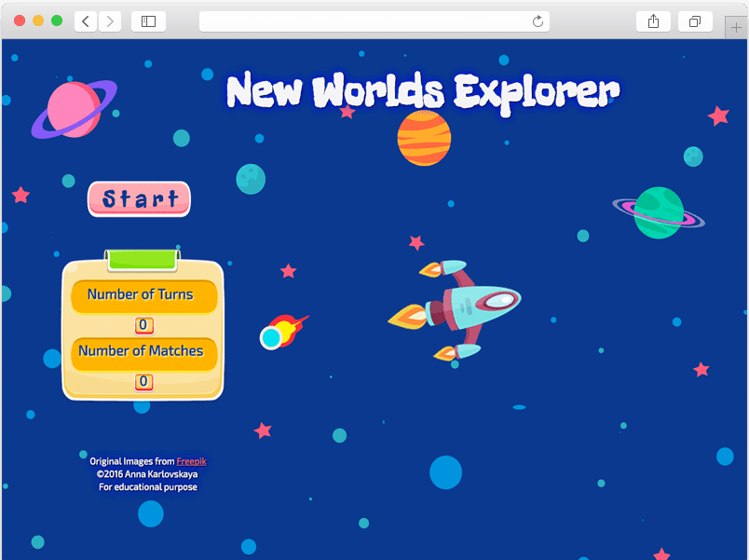Click the flaming comet
Image resolution: width=749 pixels, height=560 pixels.
[x=280, y=333]
